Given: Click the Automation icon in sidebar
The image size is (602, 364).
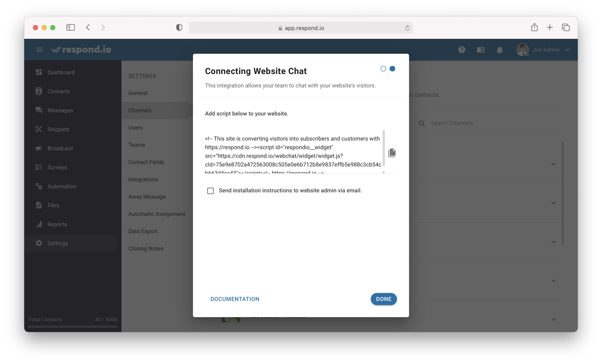Looking at the screenshot, I should click(39, 187).
